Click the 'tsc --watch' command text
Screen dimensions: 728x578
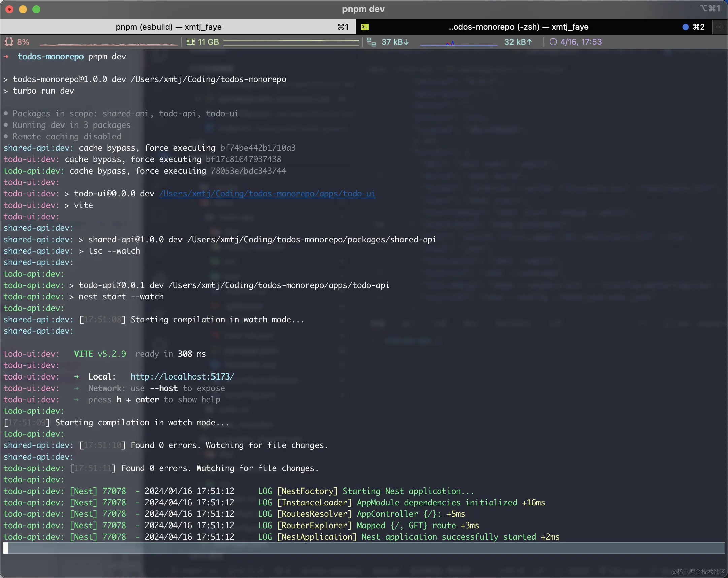click(114, 251)
